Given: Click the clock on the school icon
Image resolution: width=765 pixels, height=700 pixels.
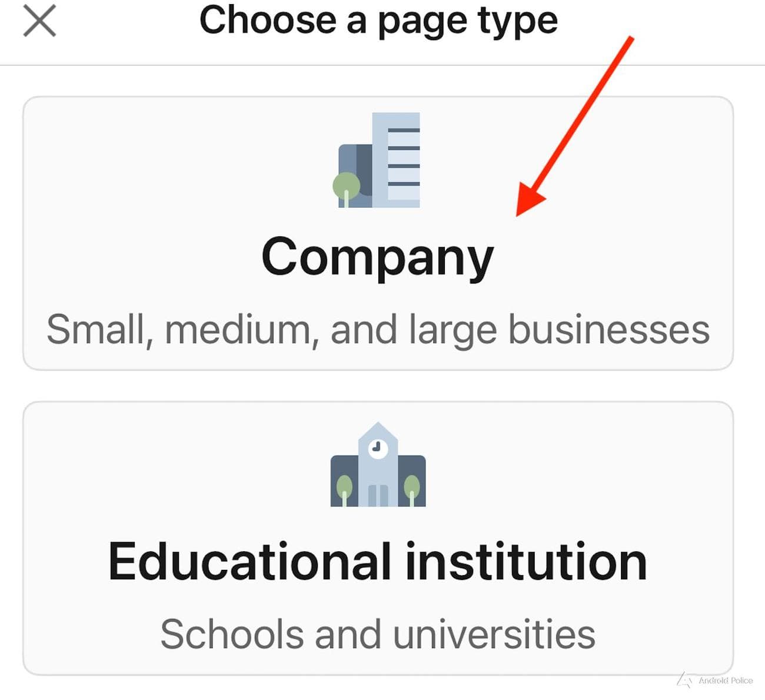Looking at the screenshot, I should coord(378,449).
